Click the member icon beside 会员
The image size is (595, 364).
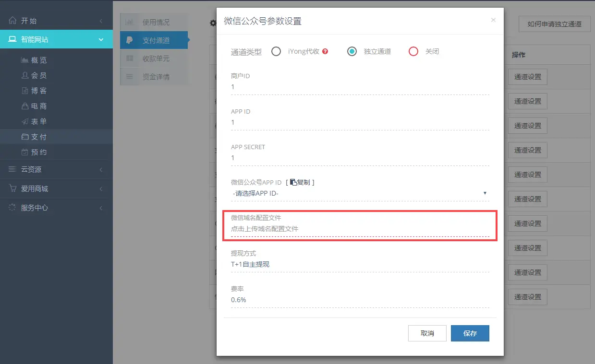coord(25,76)
